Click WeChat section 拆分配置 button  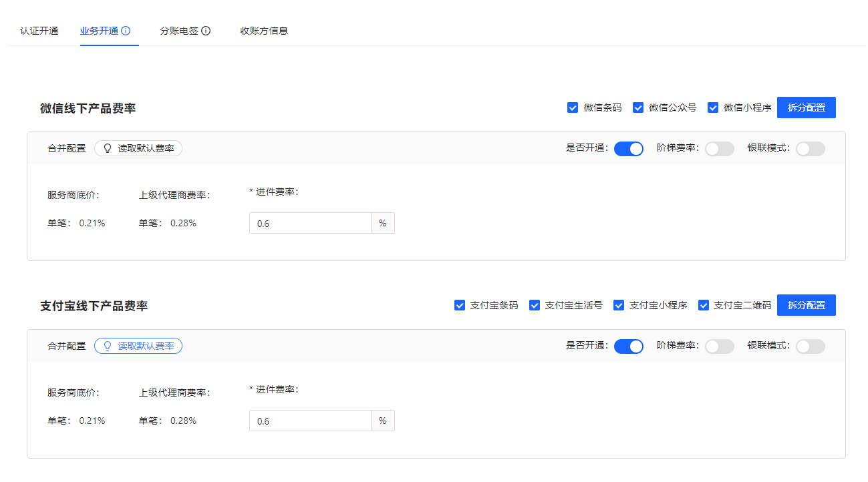pos(806,107)
